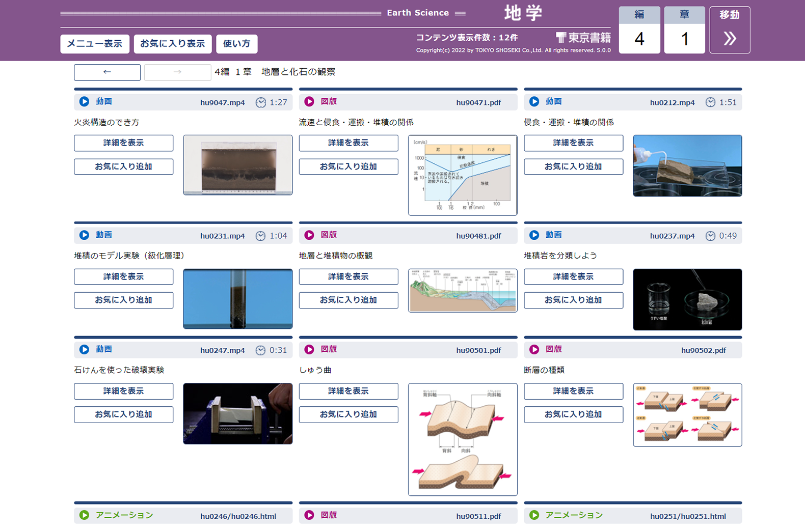This screenshot has width=805, height=532.
Task: Show favorites with お気に入り表示
Action: click(173, 44)
